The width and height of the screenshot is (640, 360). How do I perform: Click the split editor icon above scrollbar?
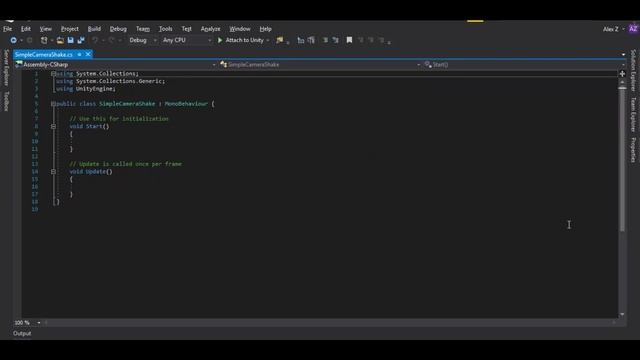tap(622, 74)
